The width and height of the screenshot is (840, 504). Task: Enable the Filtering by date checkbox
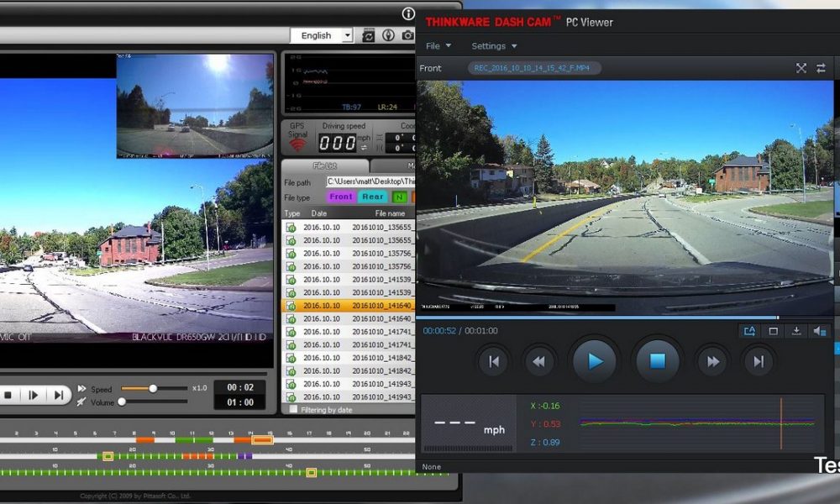(x=293, y=410)
